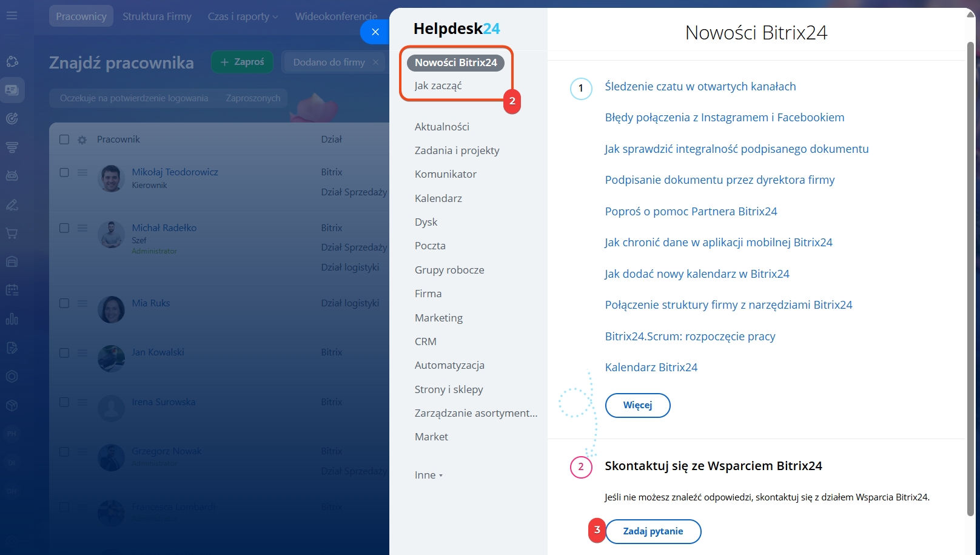The image size is (980, 555).
Task: Open row menu for Mikołaj Teodorowicz
Action: coord(82,172)
